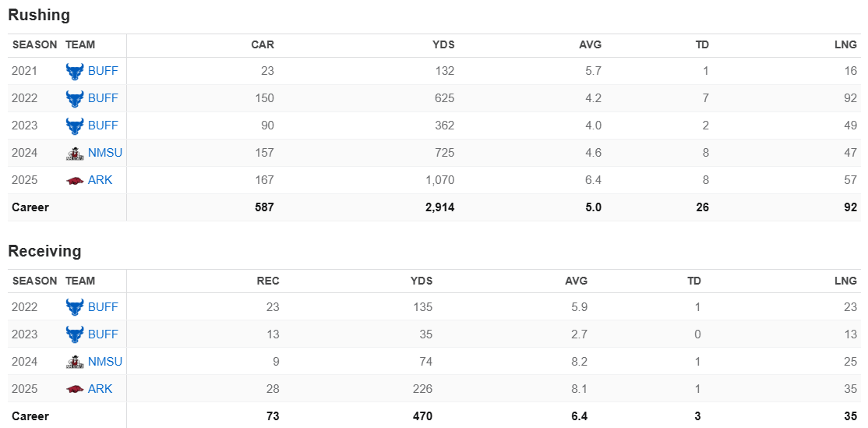Image resolution: width=868 pixels, height=428 pixels.
Task: Click the Career row label in Receiving table
Action: [30, 416]
